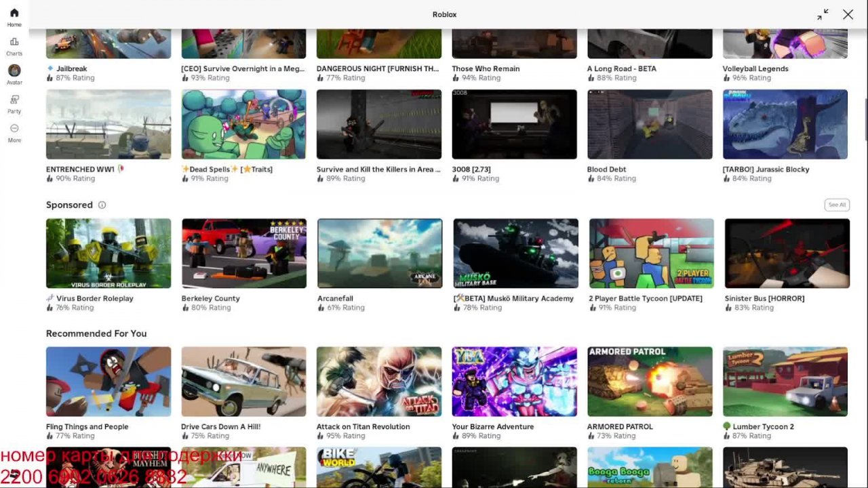Open the Drive Cars Down A Hill thumbnail
Viewport: 868px width, 488px height.
(243, 382)
